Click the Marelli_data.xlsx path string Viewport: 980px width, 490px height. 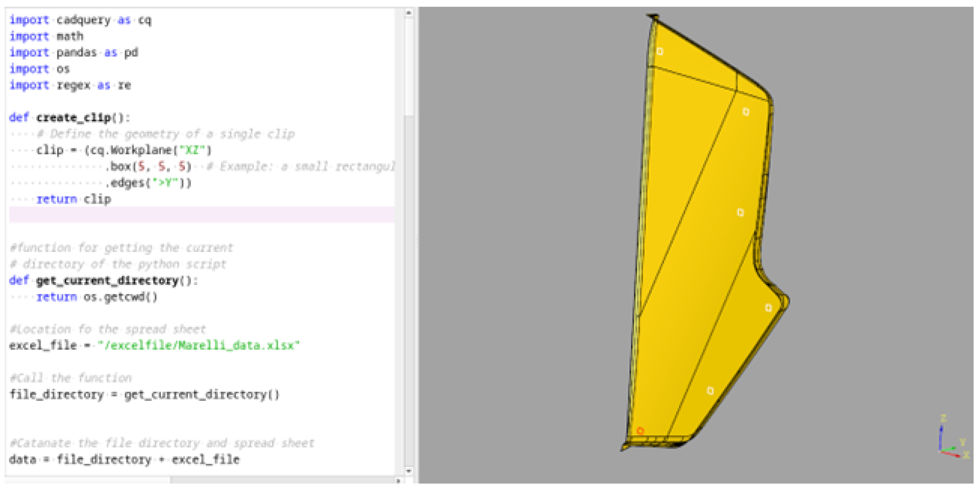pyautogui.click(x=198, y=345)
